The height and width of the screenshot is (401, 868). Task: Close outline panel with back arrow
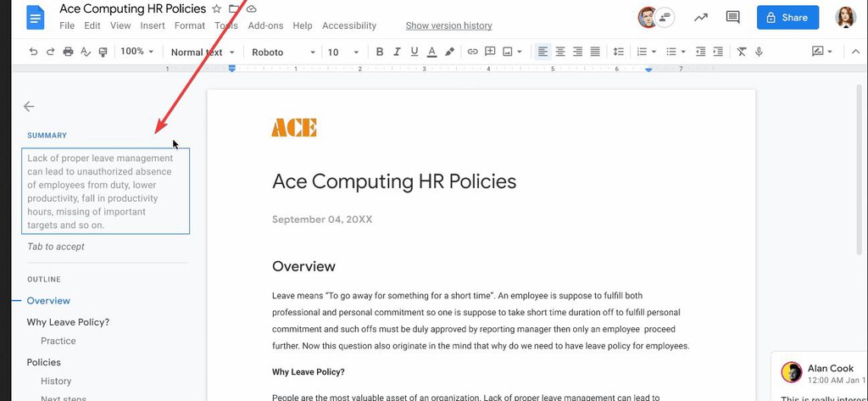pos(29,106)
